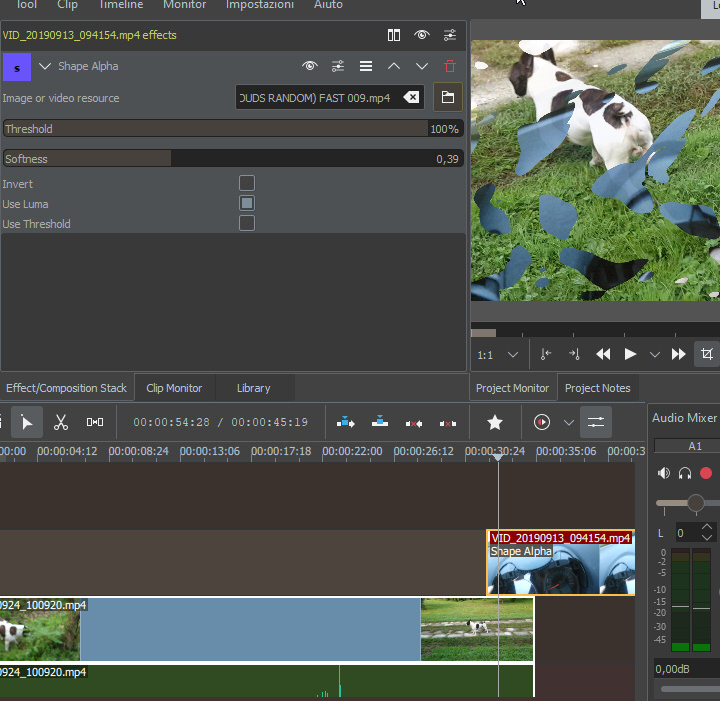Viewport: 720px width, 701px height.
Task: Select the 100920.mp4 audio clip on the timeline
Action: tap(266, 681)
